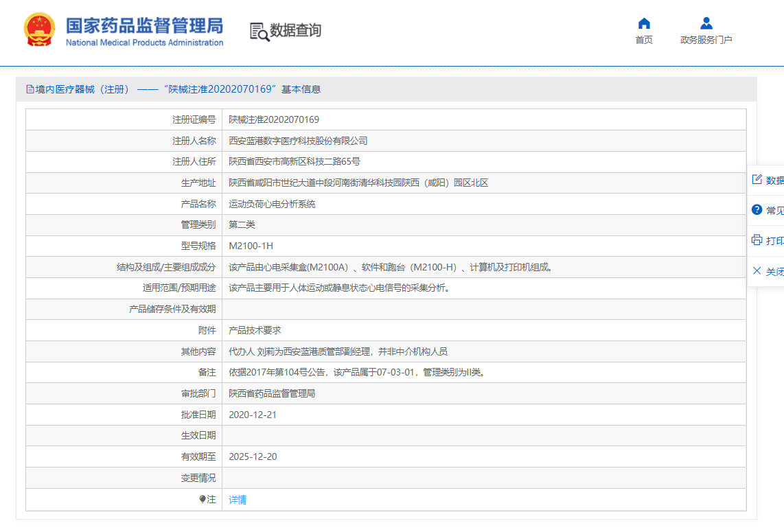The image size is (784, 532).
Task: Open the 详情 link
Action: point(238,500)
